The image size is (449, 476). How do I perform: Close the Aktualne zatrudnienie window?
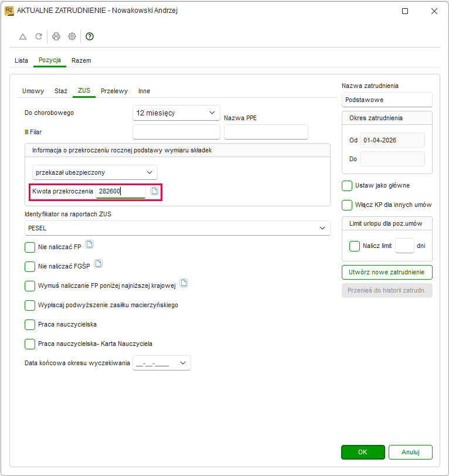coord(434,11)
